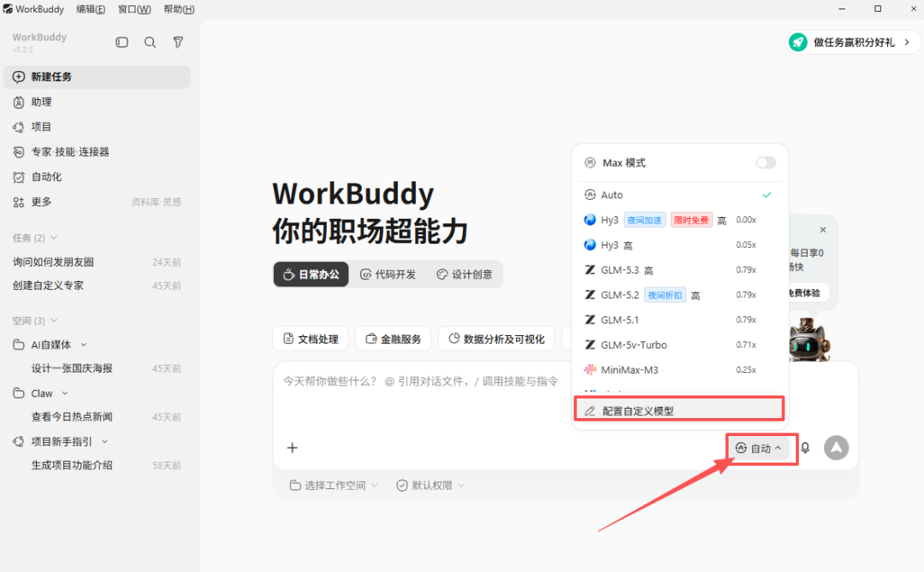
Task: Click the green rocket icon
Action: [x=798, y=43]
